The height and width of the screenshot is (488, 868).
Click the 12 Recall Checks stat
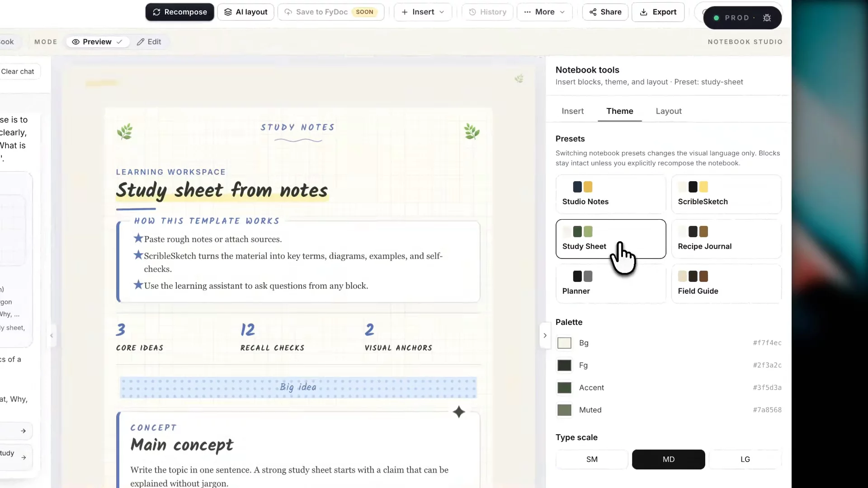(x=272, y=337)
